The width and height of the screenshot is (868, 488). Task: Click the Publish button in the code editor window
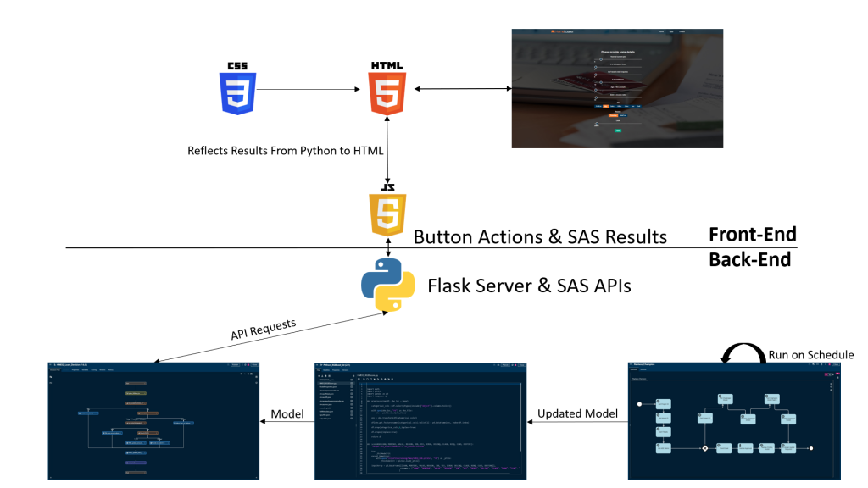(x=505, y=364)
